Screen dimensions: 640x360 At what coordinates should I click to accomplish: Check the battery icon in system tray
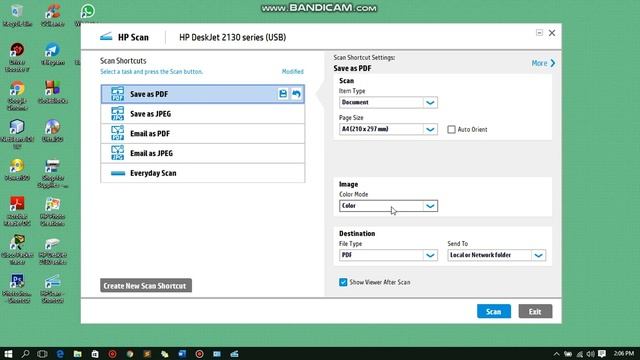(568, 354)
